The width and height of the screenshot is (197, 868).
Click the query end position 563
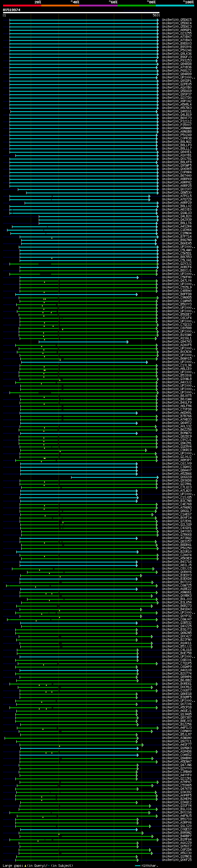[x=155, y=15]
